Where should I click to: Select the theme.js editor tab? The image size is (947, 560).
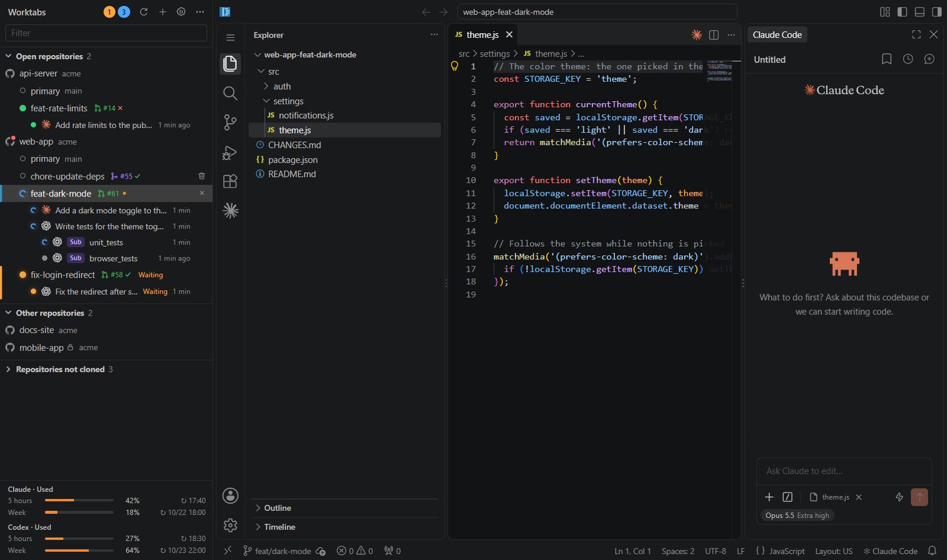point(482,35)
